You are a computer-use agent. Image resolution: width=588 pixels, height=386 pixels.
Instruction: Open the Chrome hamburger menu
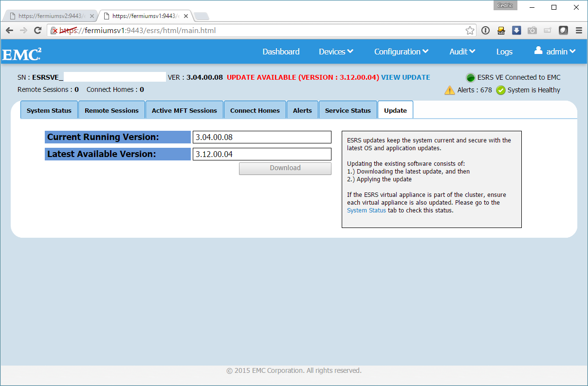pos(579,31)
